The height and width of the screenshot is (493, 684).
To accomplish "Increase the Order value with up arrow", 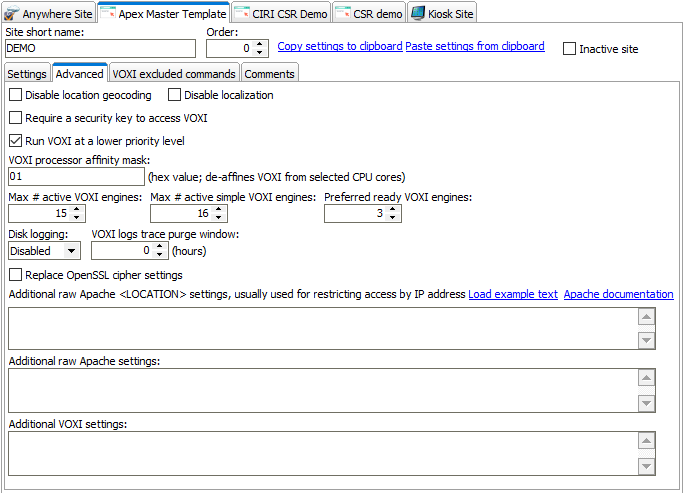I will tap(260, 44).
